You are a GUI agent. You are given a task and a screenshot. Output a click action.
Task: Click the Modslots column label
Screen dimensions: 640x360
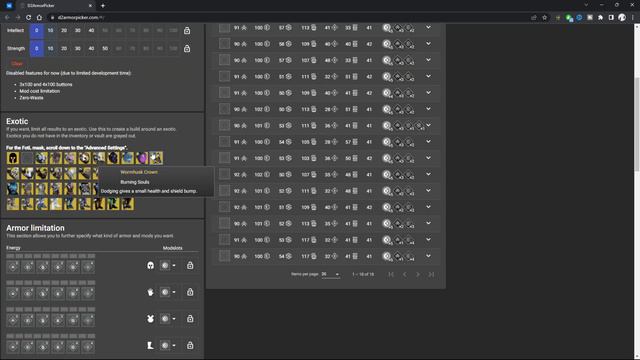pos(173,248)
